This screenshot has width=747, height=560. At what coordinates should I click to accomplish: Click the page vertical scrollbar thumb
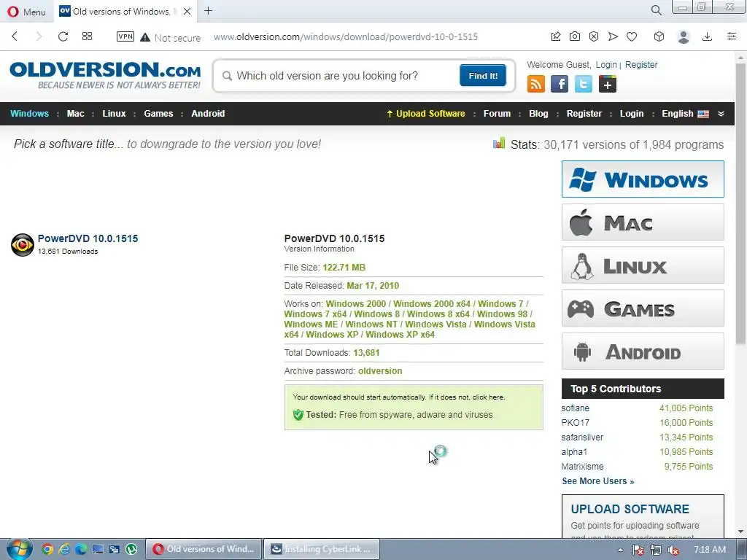tap(740, 203)
